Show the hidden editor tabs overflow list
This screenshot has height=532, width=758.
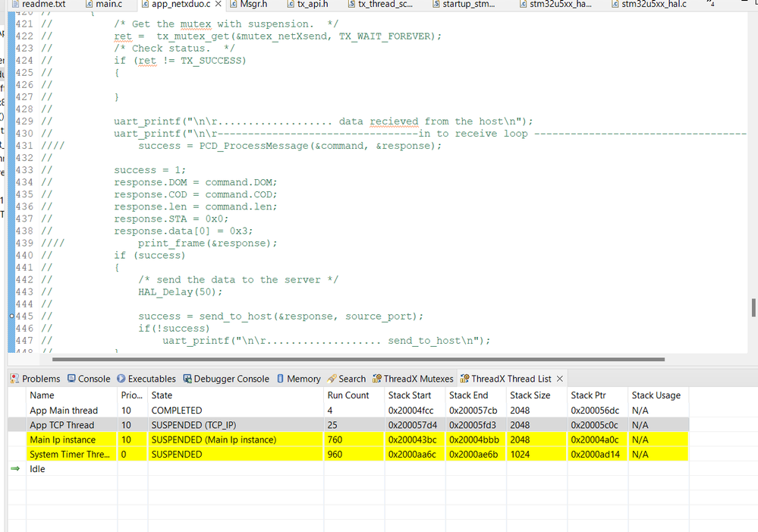tap(710, 4)
